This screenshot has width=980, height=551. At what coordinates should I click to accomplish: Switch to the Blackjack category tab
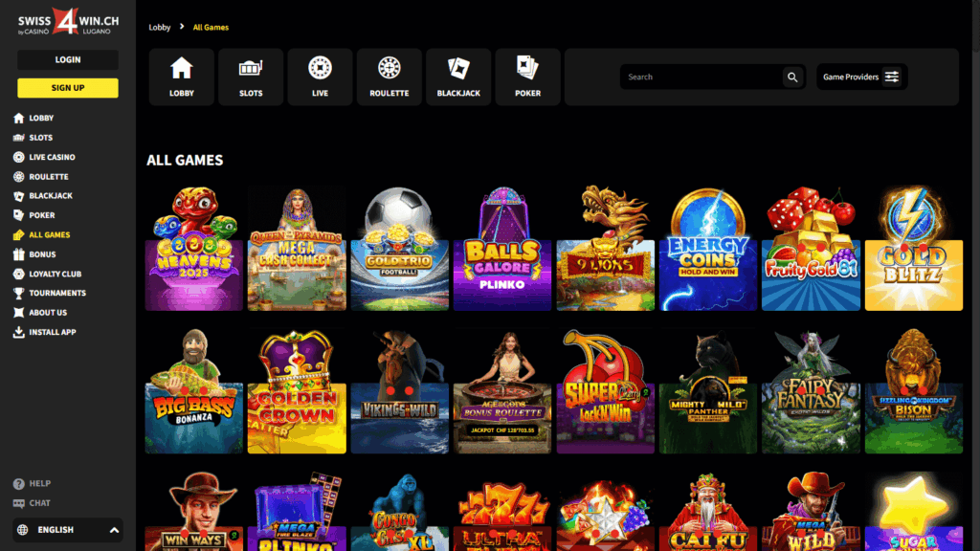[x=458, y=77]
